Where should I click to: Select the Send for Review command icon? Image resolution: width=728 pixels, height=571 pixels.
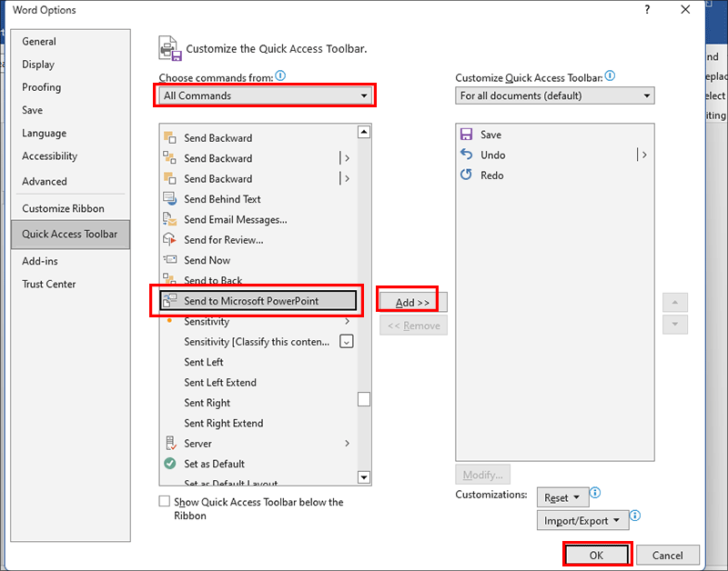172,239
